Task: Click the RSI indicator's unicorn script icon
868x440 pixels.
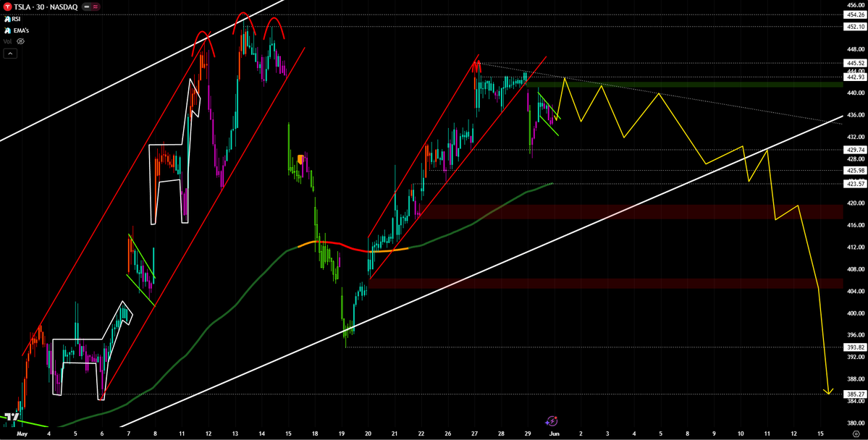Action: coord(7,19)
